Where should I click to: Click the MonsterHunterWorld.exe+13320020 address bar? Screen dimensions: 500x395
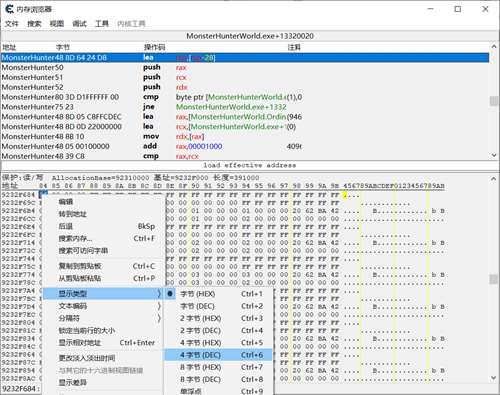[250, 36]
